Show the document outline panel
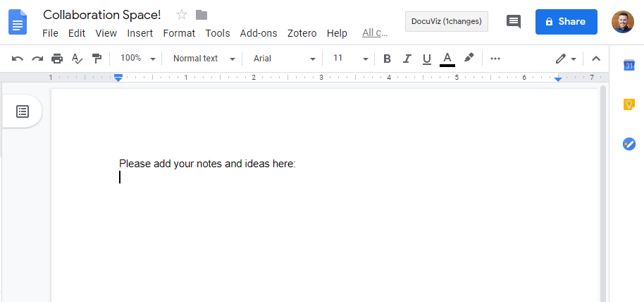644x302 pixels. click(x=23, y=111)
